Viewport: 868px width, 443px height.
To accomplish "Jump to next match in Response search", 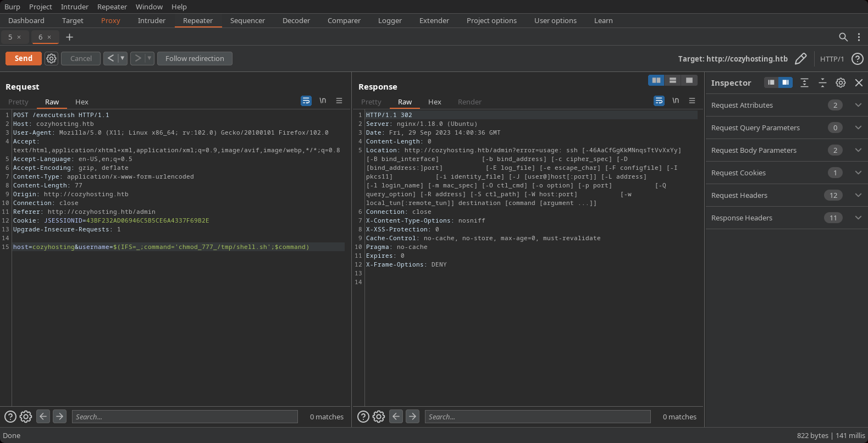I will pyautogui.click(x=413, y=416).
